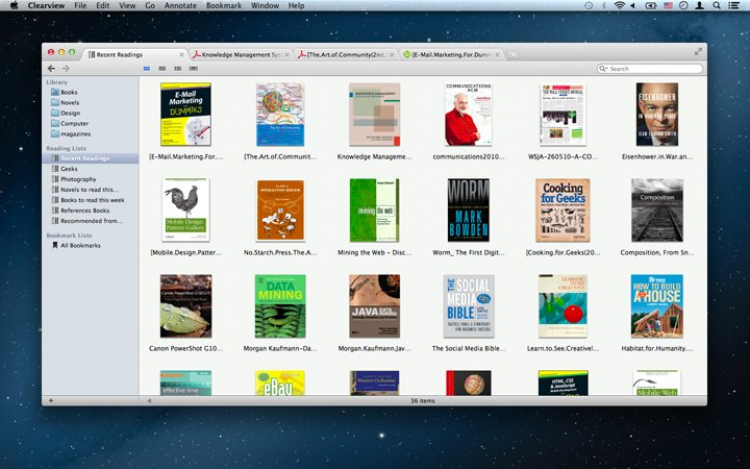This screenshot has height=469, width=750.
Task: Open the E-Mail Marketing for Dummies cover
Action: coord(186,115)
